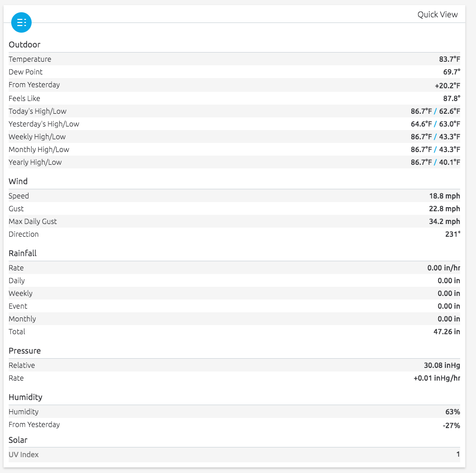Click the UV Index row
Image resolution: width=476 pixels, height=473 pixels.
pos(234,455)
